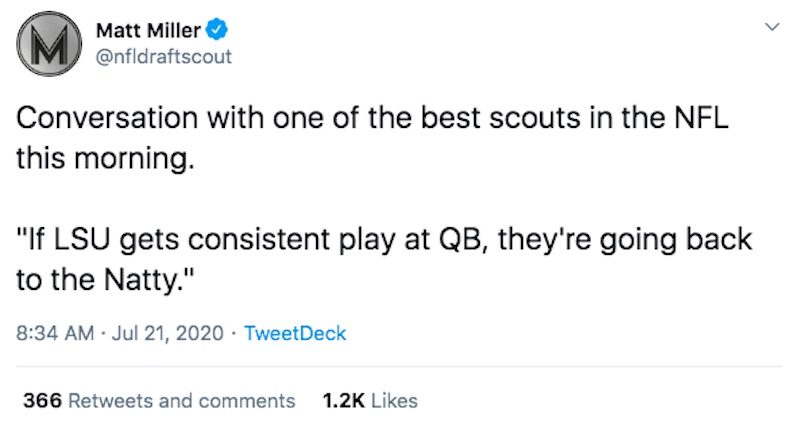Screen dimensions: 800x428
Task: Open the Matt Miller display name
Action: pos(148,31)
